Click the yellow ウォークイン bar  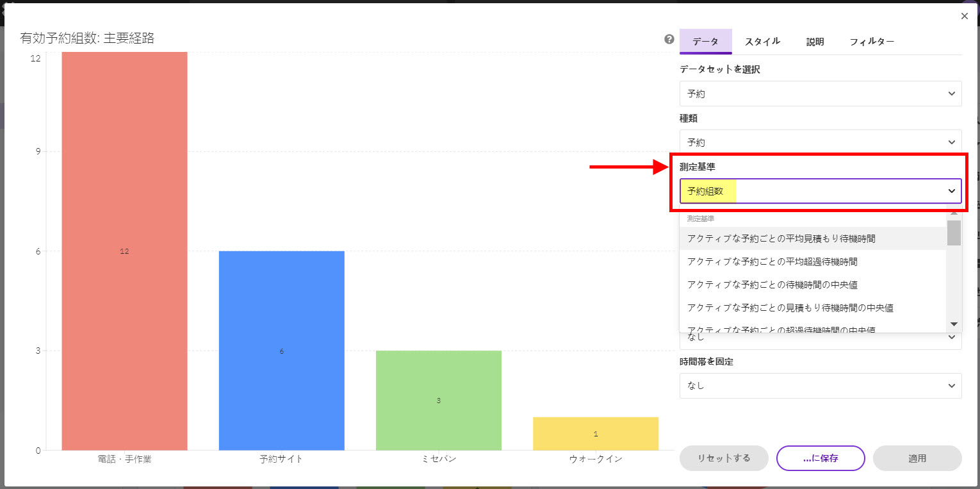(x=595, y=433)
